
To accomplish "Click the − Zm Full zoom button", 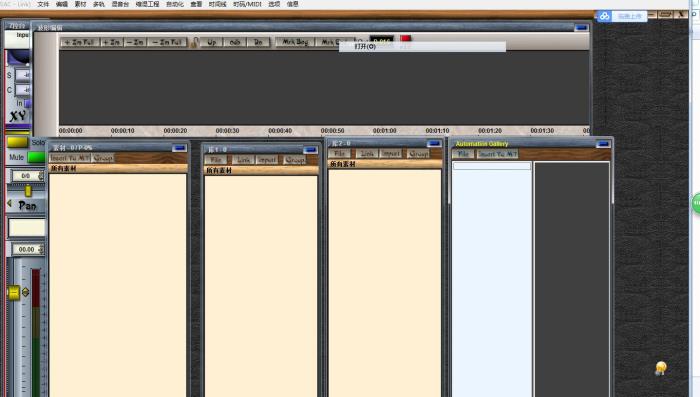I will coord(167,42).
